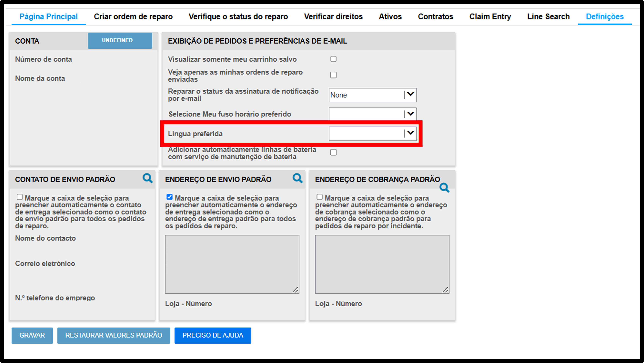Click the UNDEFINED button in Conta panel
Image resolution: width=644 pixels, height=363 pixels.
(x=120, y=41)
